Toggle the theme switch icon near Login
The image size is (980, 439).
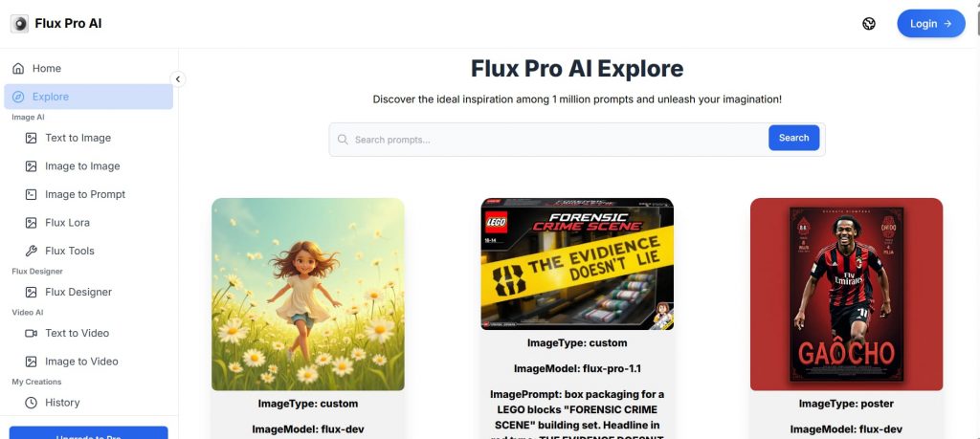(869, 24)
